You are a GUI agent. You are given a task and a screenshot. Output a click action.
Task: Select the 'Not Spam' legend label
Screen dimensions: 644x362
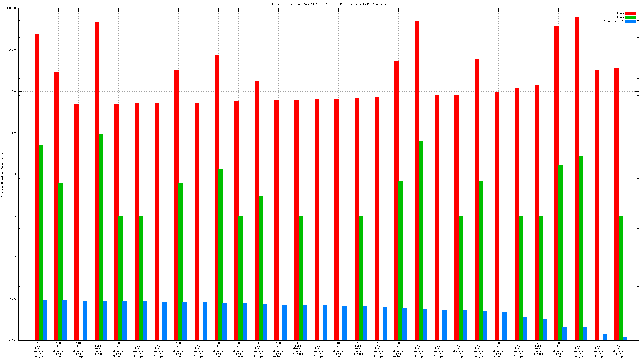[x=616, y=14]
